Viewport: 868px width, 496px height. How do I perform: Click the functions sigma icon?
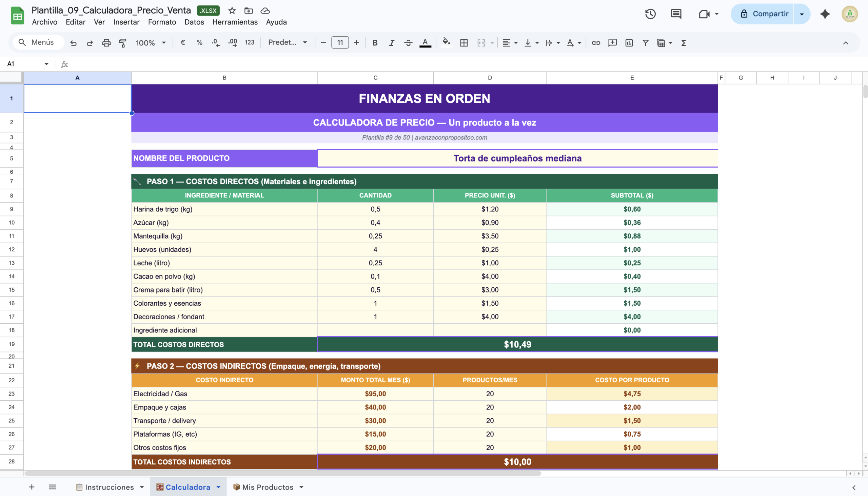(683, 43)
